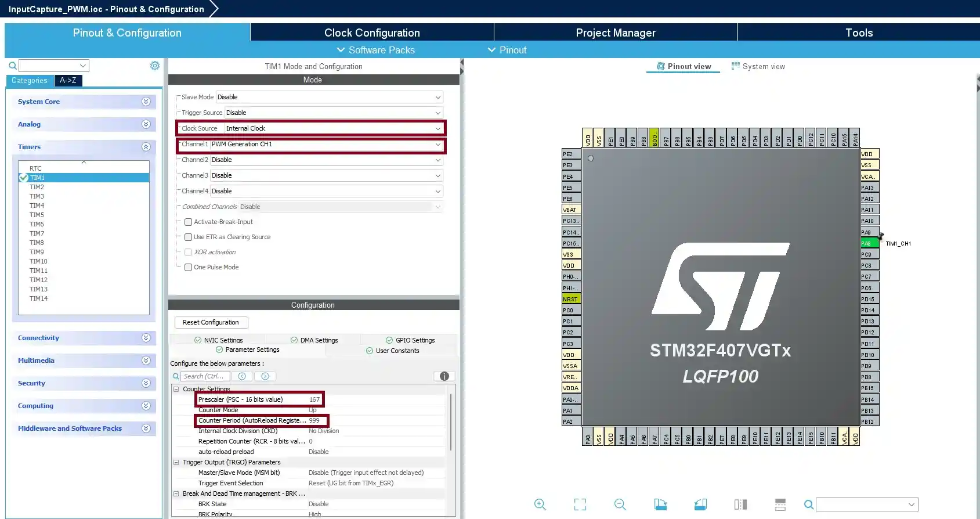Zoom in on the chip pinout

(x=540, y=504)
